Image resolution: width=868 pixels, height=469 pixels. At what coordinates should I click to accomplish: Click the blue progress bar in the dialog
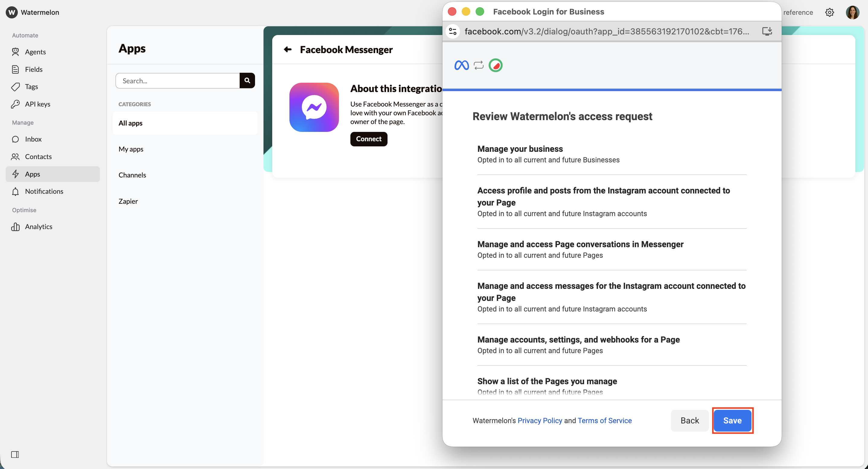pyautogui.click(x=611, y=90)
